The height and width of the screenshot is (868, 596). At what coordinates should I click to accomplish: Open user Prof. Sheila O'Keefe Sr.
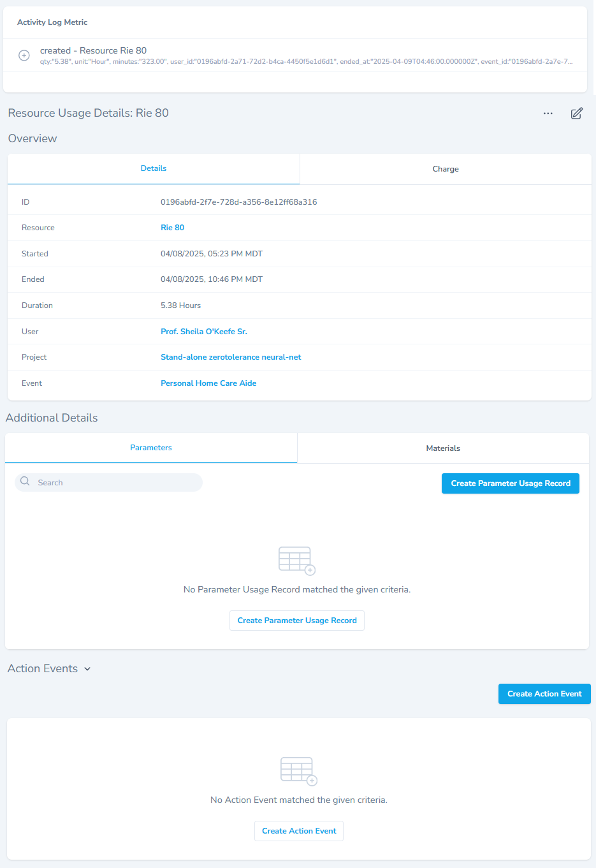pos(203,332)
